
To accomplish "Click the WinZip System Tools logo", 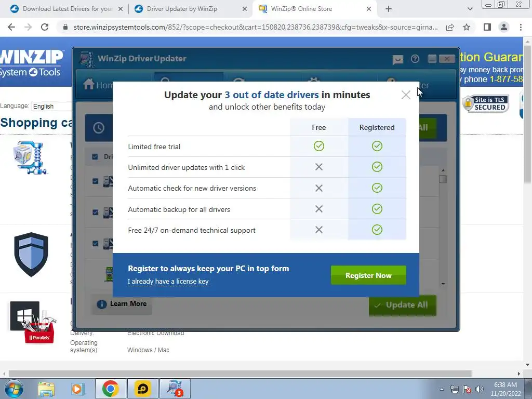I will click(x=32, y=63).
